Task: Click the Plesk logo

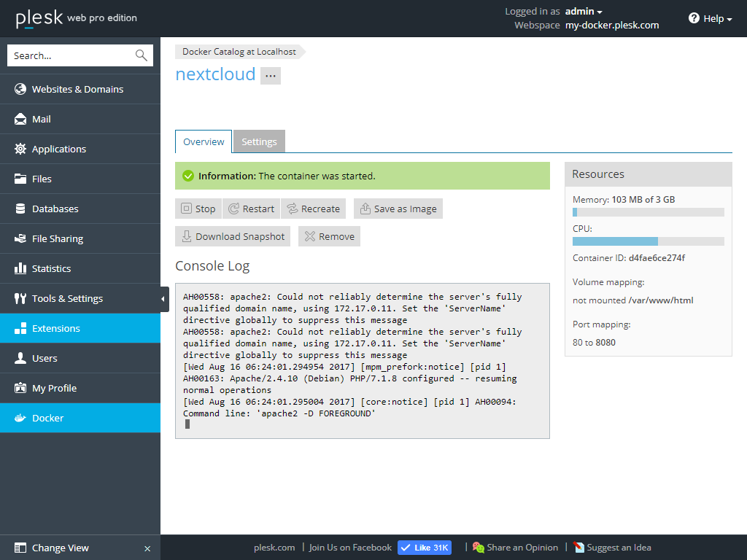Action: (39, 18)
